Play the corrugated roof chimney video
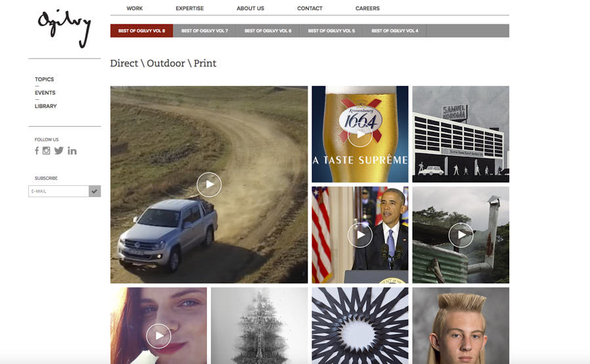The height and width of the screenshot is (364, 590). [461, 235]
